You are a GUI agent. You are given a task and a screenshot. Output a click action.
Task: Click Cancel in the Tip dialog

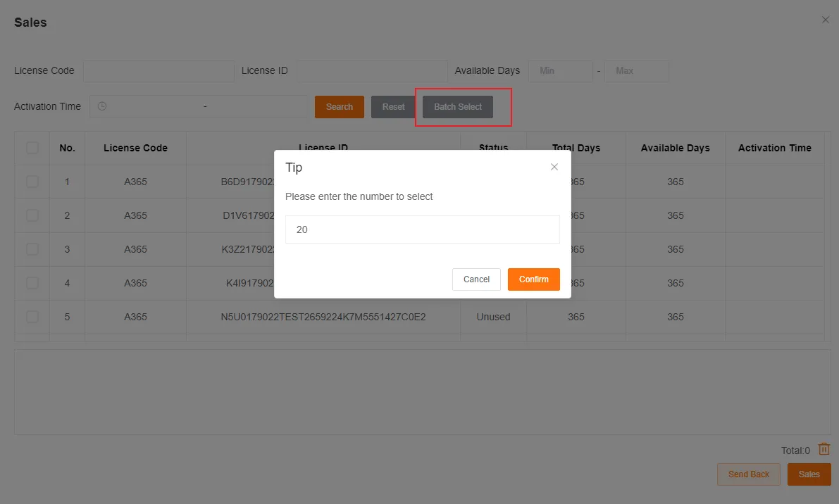(476, 279)
